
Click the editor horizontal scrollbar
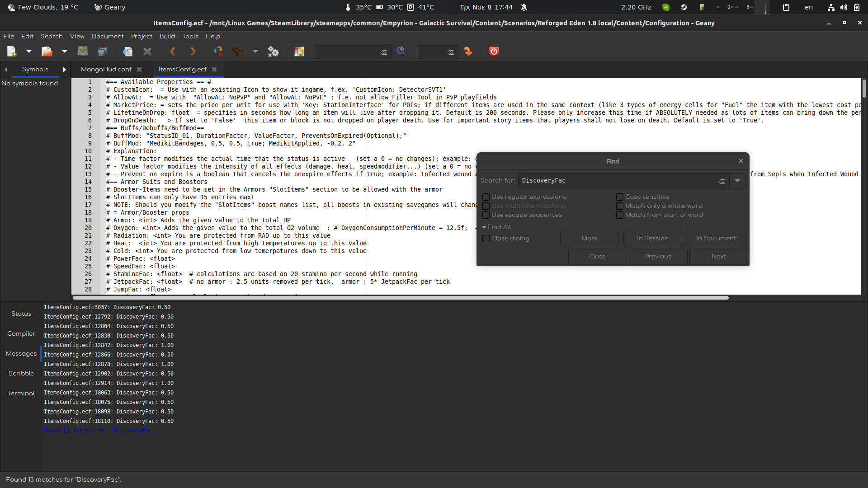[401, 298]
